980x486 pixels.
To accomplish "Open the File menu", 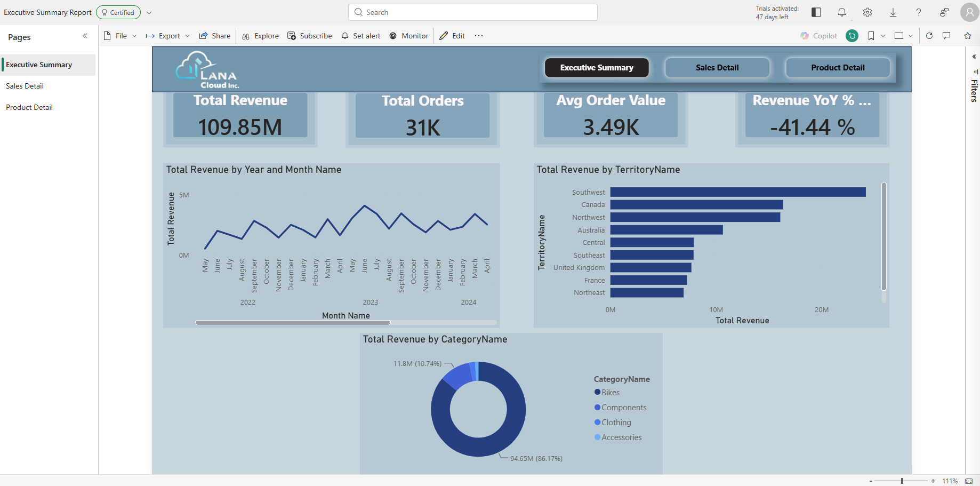I will pos(121,36).
